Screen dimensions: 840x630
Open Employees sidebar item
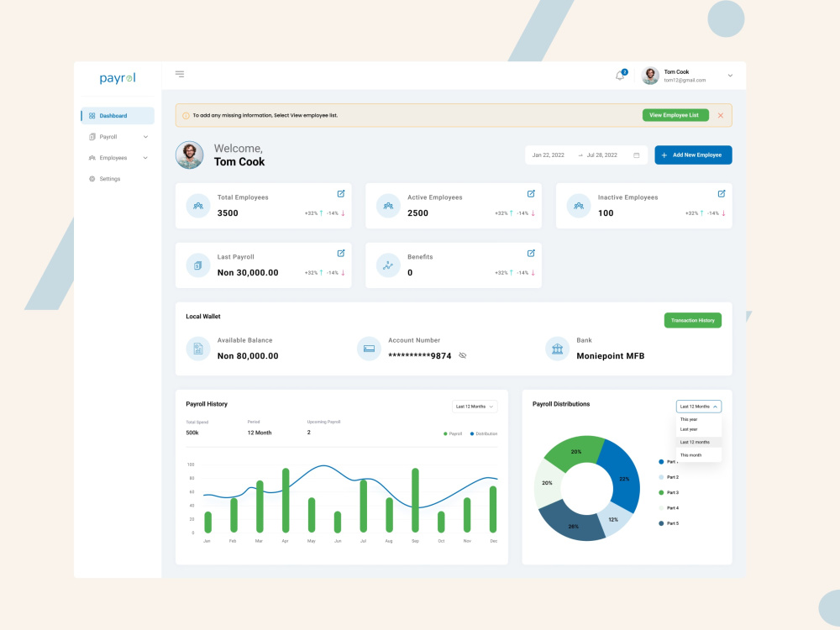click(x=118, y=158)
